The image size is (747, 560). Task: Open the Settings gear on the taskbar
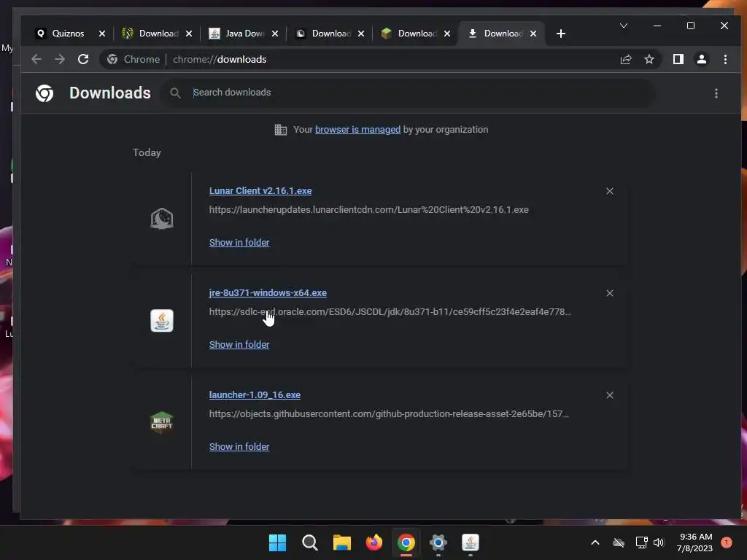[x=438, y=542]
